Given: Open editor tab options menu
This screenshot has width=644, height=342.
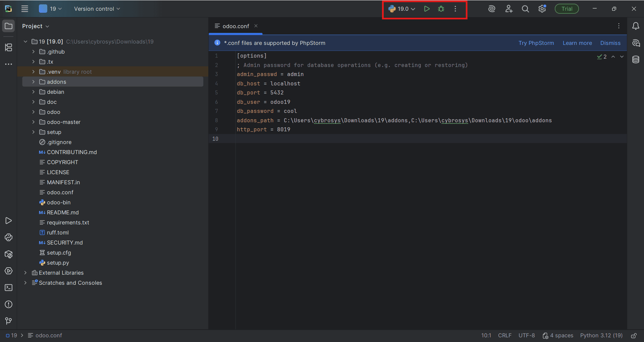Looking at the screenshot, I should [619, 26].
